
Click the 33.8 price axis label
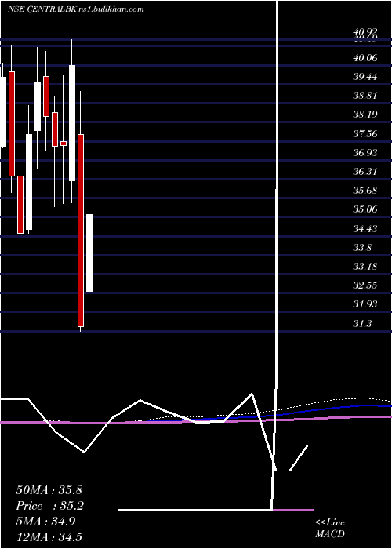pyautogui.click(x=362, y=248)
